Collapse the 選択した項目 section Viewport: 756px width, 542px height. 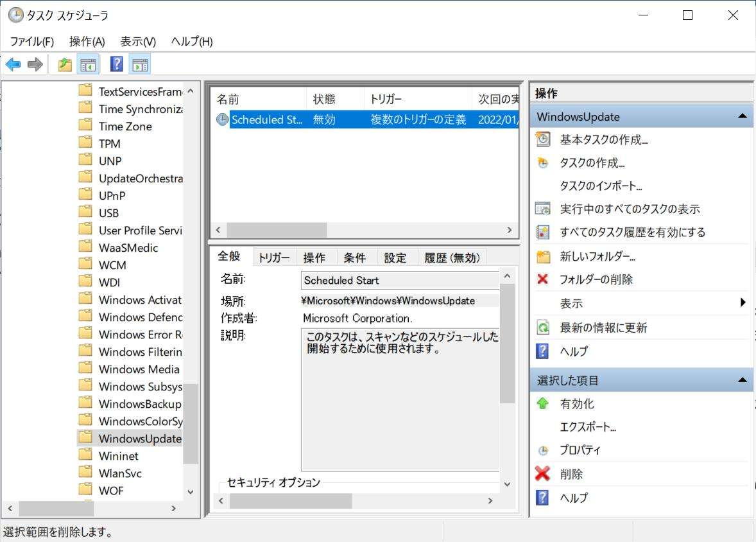point(743,380)
